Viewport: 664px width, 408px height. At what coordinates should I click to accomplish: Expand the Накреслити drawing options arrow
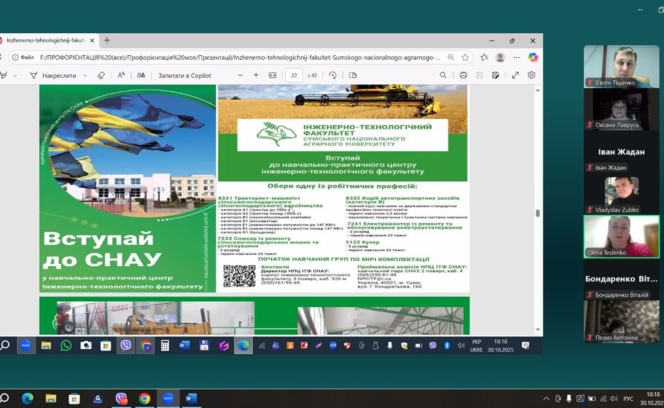84,75
